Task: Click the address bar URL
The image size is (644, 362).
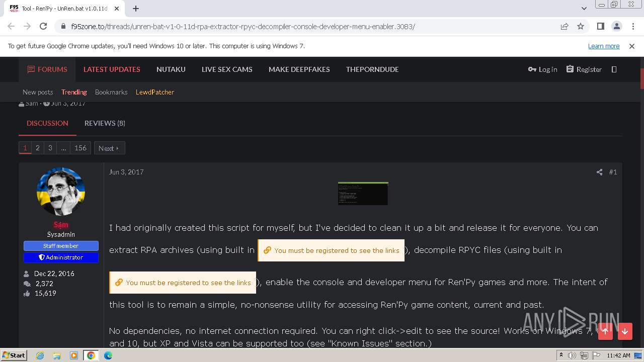Action: pyautogui.click(x=243, y=27)
